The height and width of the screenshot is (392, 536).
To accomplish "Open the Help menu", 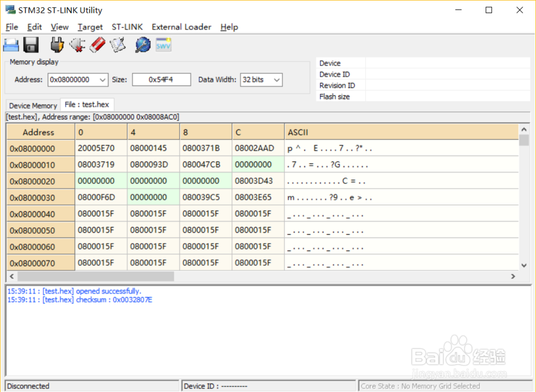I will click(x=229, y=27).
